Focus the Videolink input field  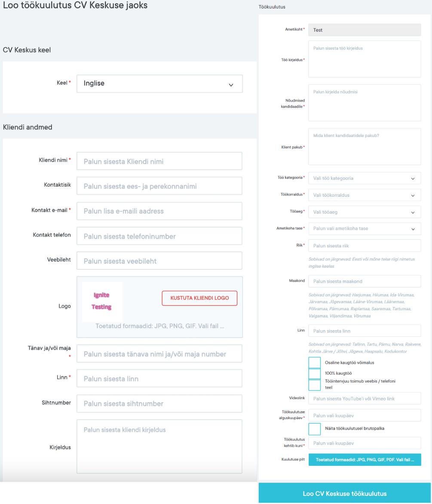click(x=365, y=398)
